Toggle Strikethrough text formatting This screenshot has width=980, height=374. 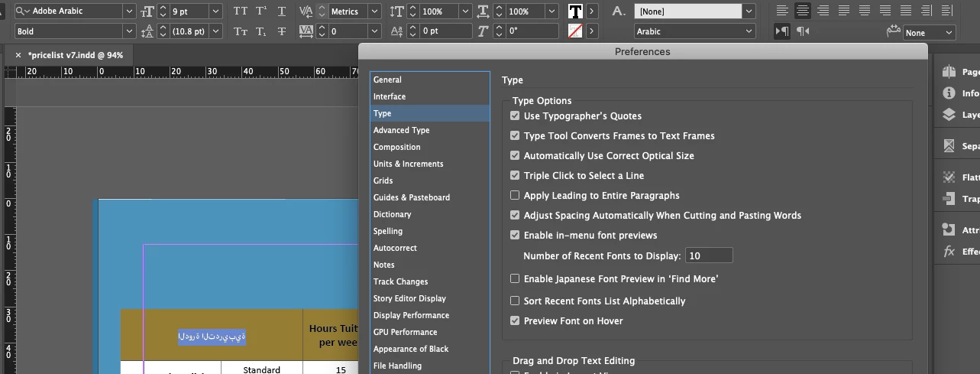(x=282, y=31)
